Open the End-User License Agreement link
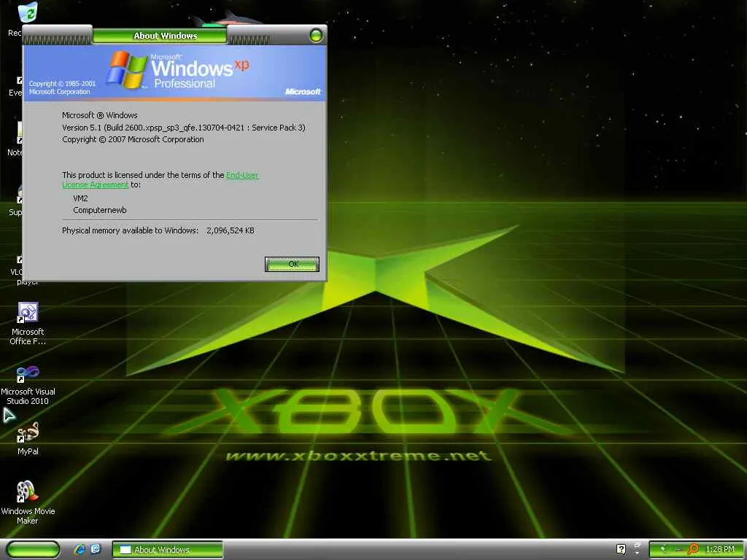This screenshot has height=560, width=747. coord(242,175)
